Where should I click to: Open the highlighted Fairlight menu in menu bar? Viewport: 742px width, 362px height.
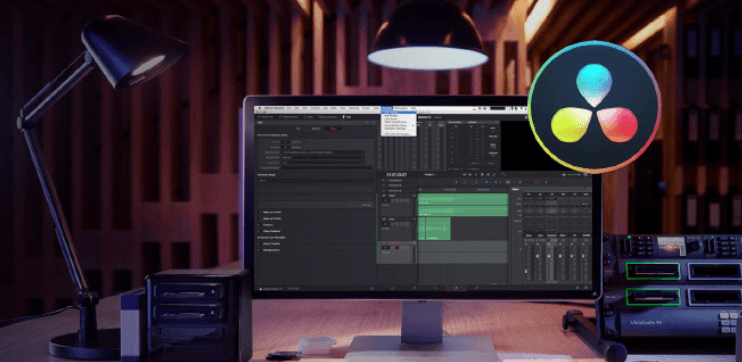(387, 108)
